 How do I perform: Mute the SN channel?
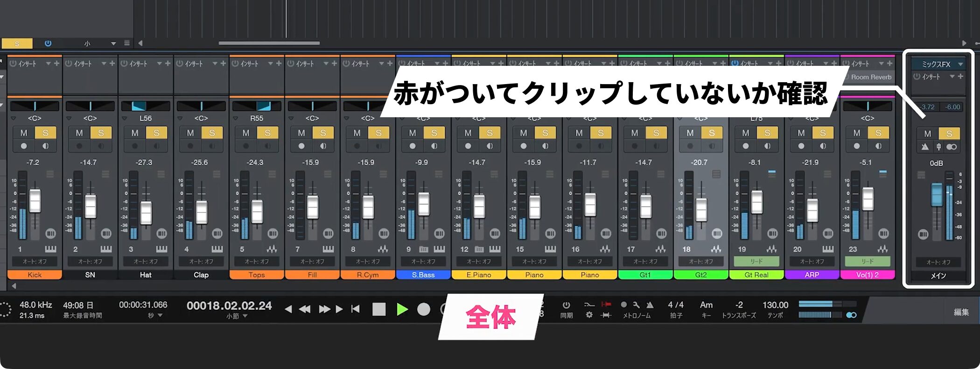(x=79, y=133)
